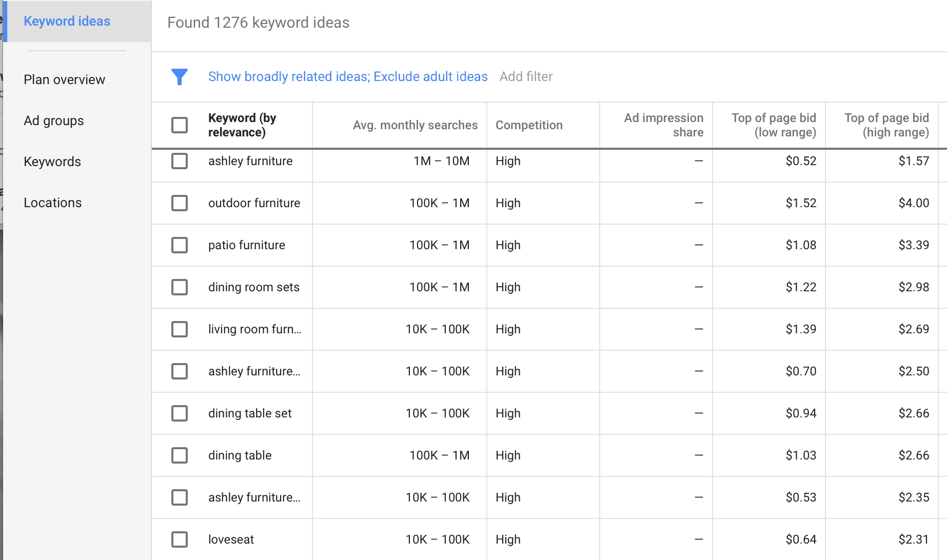Check the 'outdoor furniture' row checkbox
Screen dimensions: 947x560
180,203
